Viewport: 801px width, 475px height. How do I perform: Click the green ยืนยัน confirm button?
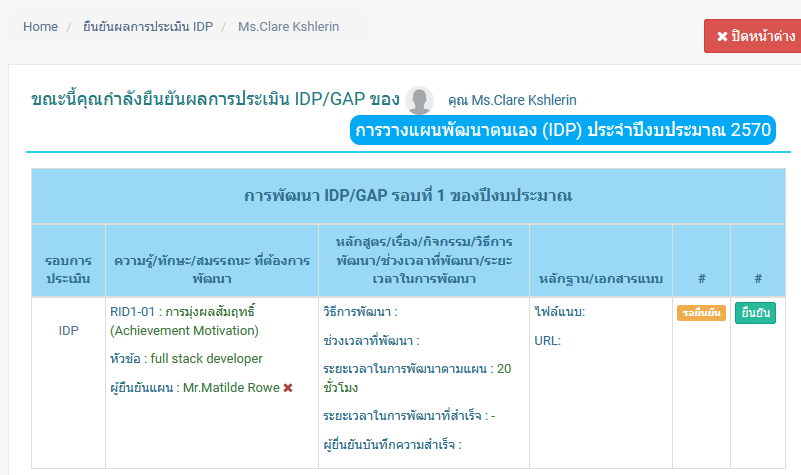[x=755, y=313]
